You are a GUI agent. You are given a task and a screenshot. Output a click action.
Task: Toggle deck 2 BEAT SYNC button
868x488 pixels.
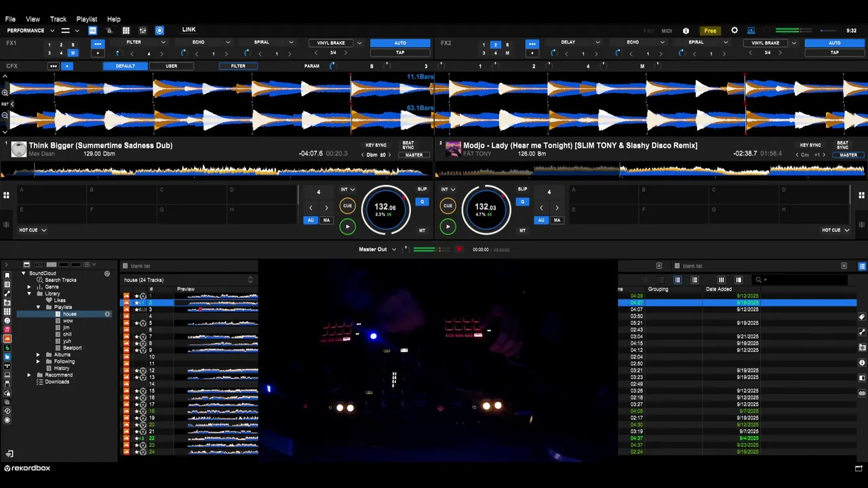[x=842, y=145]
